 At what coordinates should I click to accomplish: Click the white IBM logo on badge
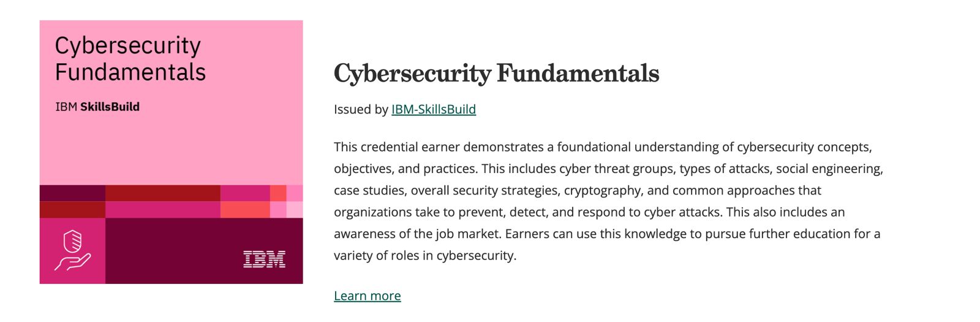point(264,259)
